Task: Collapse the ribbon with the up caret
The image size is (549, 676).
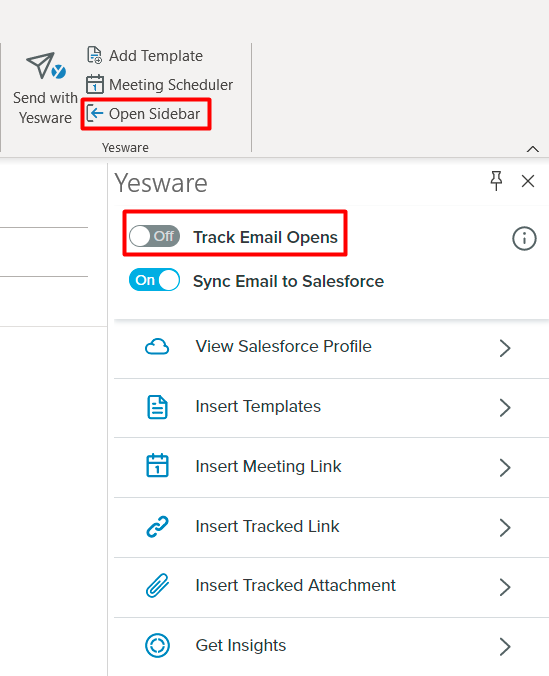Action: pyautogui.click(x=533, y=149)
